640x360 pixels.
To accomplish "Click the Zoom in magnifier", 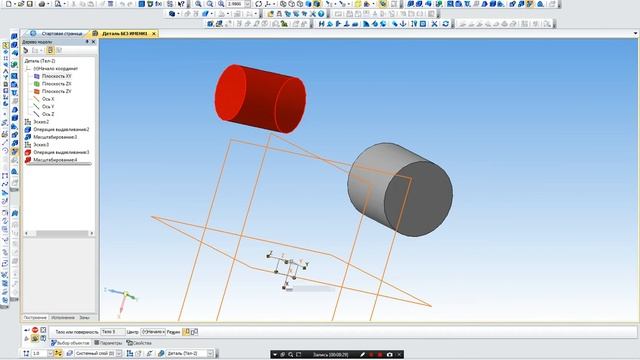I will tap(198, 4).
